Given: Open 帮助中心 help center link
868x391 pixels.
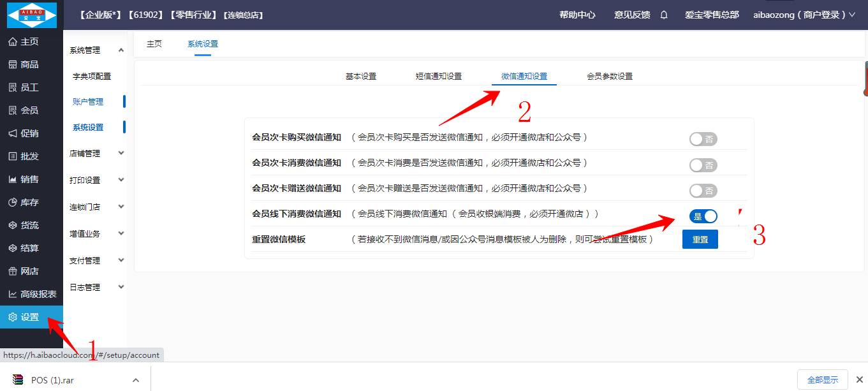Looking at the screenshot, I should (x=577, y=15).
